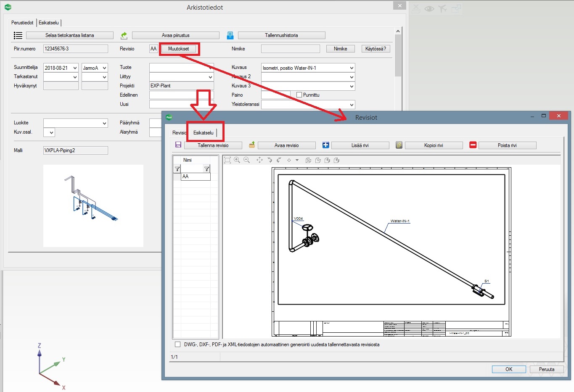Click the fit-to-window icon in preview toolbar
The width and height of the screenshot is (574, 392).
click(x=227, y=160)
